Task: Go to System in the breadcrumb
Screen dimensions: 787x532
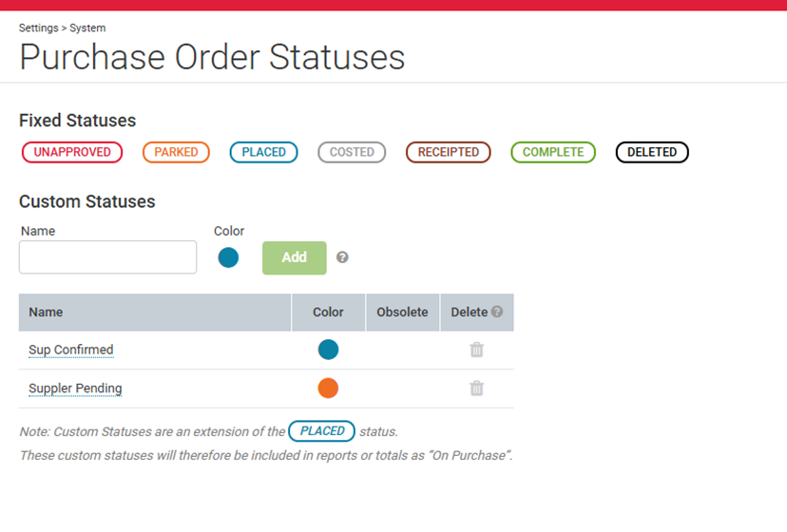Action: pos(87,28)
